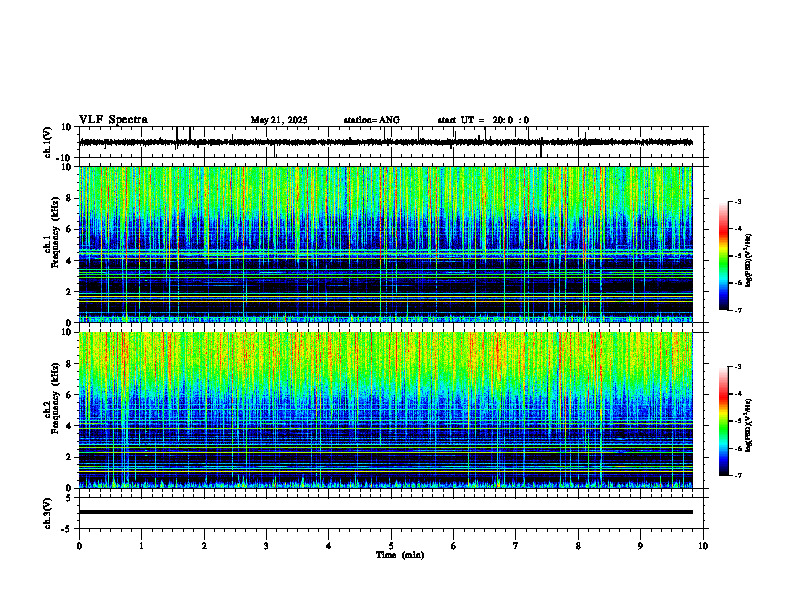This screenshot has height=612, width=792.
Task: Click the 4 kHz tick on ch.2 spectrogram
Action: coord(71,426)
